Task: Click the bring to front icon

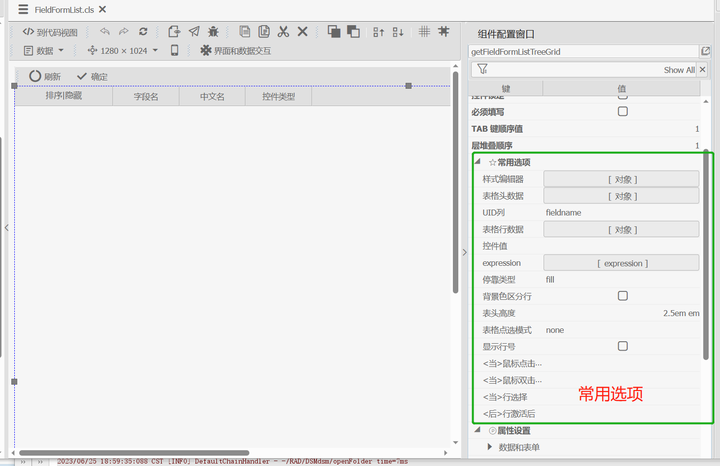Action: point(334,32)
